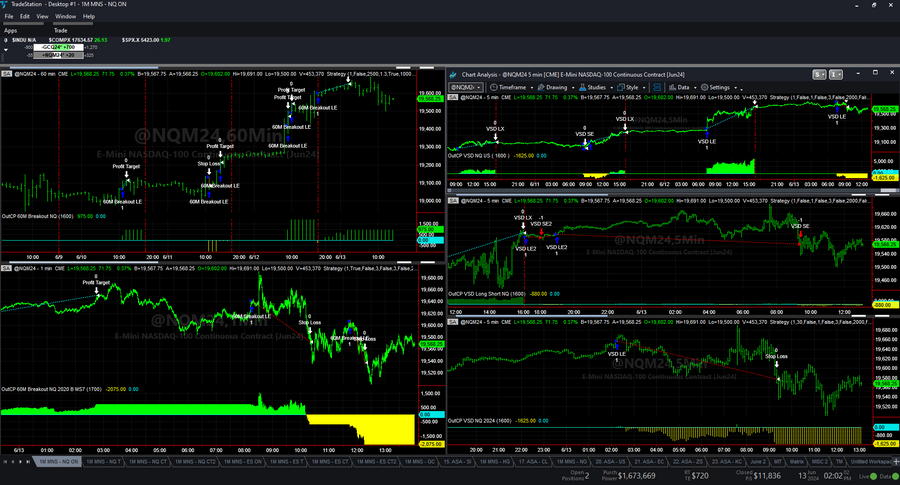Click the Open Positions count

click(x=587, y=476)
